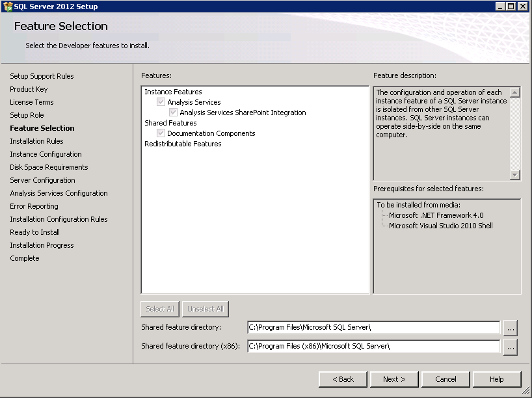Image resolution: width=532 pixels, height=398 pixels.
Task: Click the To be installed from media node
Action: (419, 205)
